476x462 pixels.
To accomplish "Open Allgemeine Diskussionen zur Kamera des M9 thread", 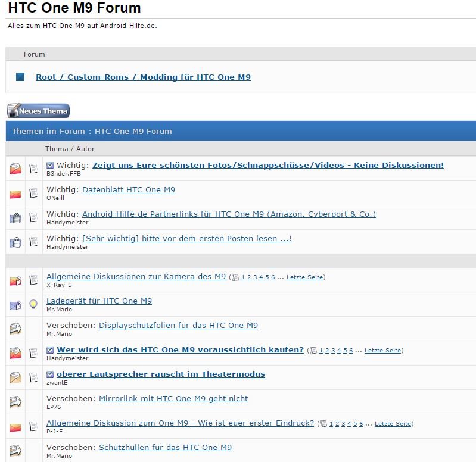I will pos(136,277).
